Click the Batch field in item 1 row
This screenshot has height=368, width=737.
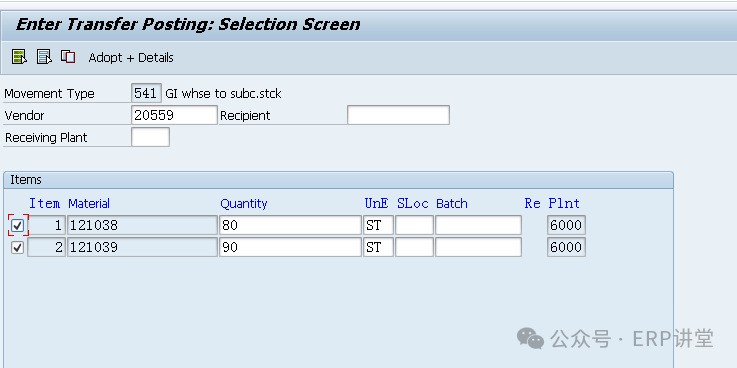point(478,225)
